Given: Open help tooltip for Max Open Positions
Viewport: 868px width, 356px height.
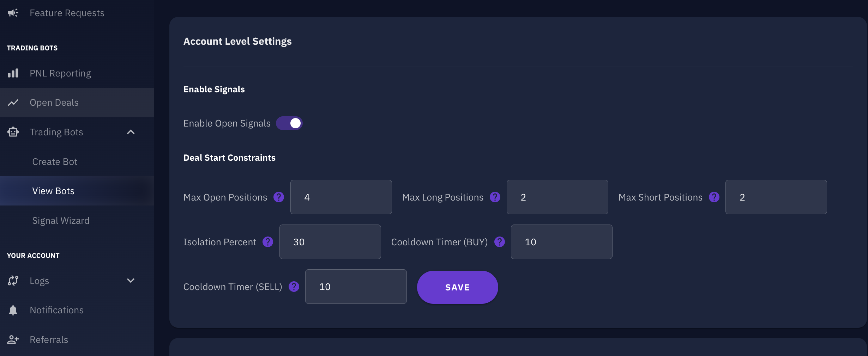Looking at the screenshot, I should pyautogui.click(x=279, y=197).
